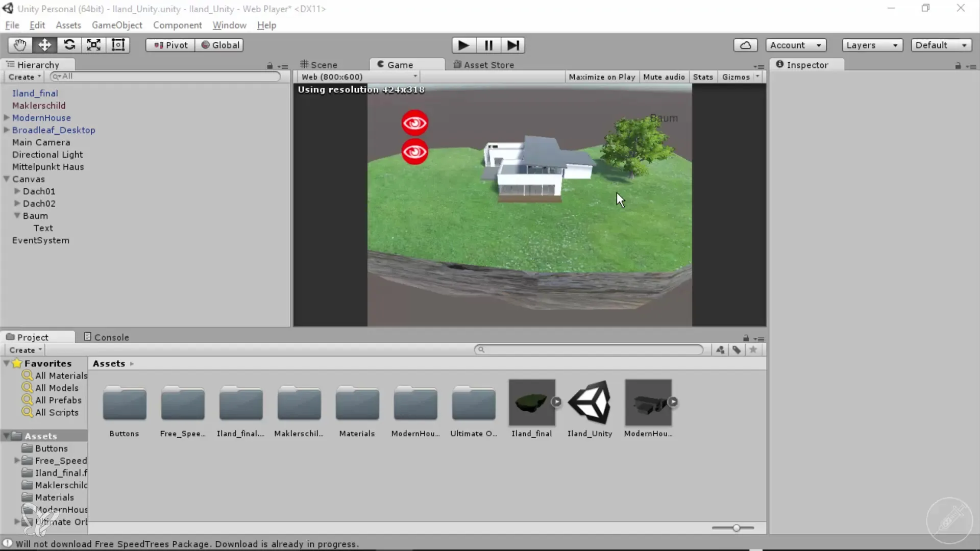Open the Assets menu

(x=68, y=25)
